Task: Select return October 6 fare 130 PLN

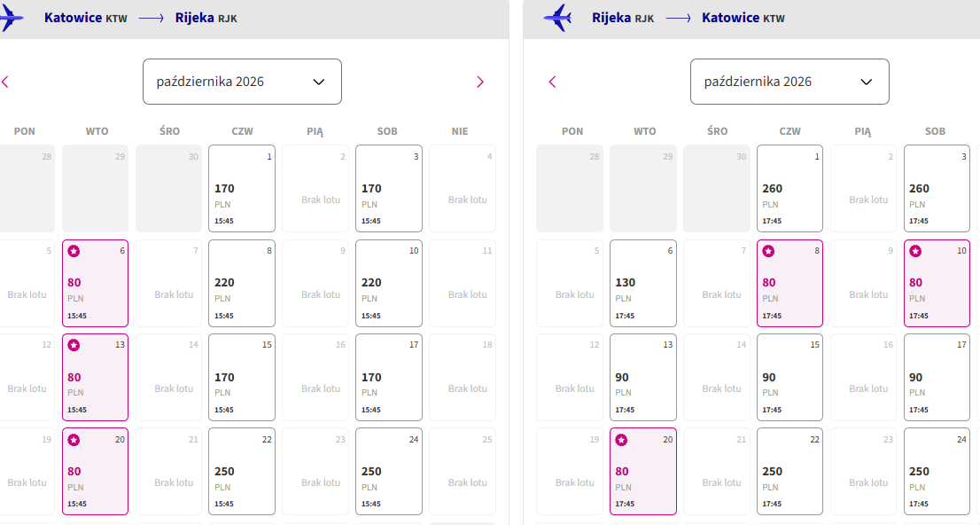Action: [643, 283]
